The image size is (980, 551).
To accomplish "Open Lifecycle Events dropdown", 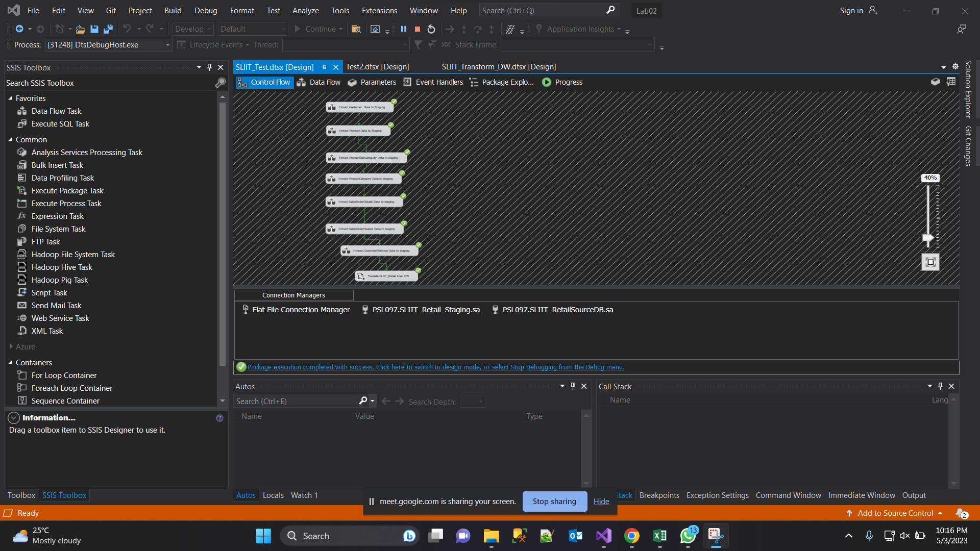I will click(x=213, y=45).
